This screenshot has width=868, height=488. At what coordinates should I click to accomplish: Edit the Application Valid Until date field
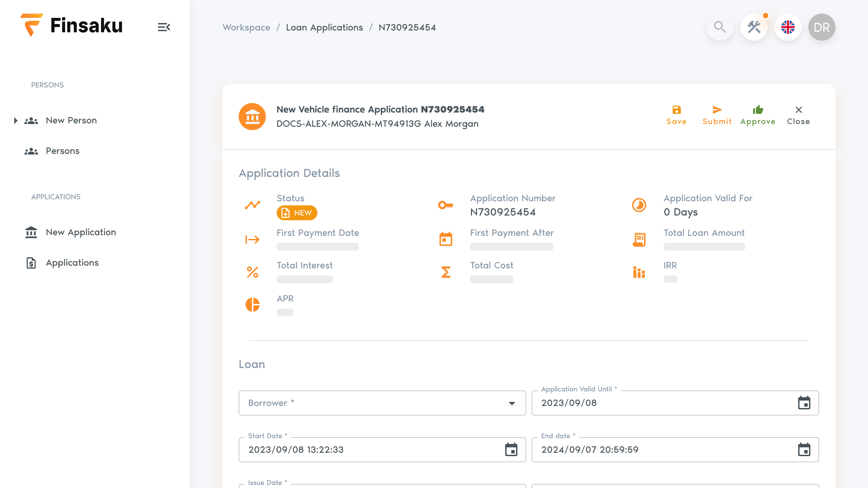(x=675, y=403)
